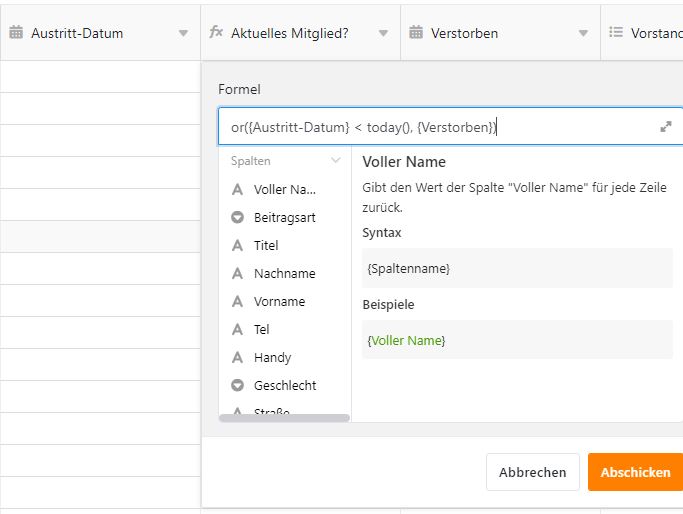
Task: Open Aktuelles Mitglied? column dropdown arrow
Action: 383,33
